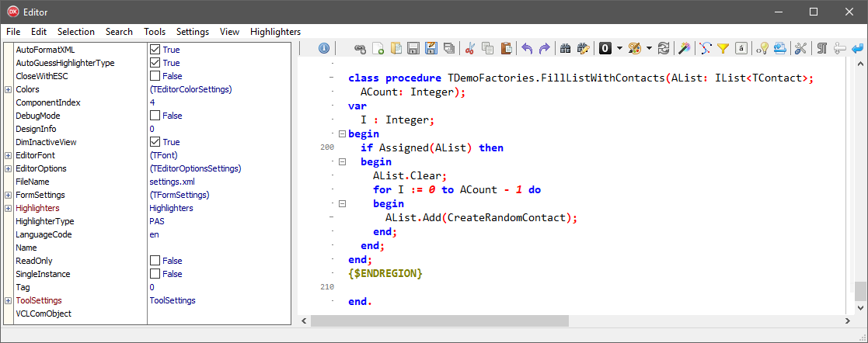868x343 pixels.
Task: Click the paragraph mark icon
Action: (821, 48)
